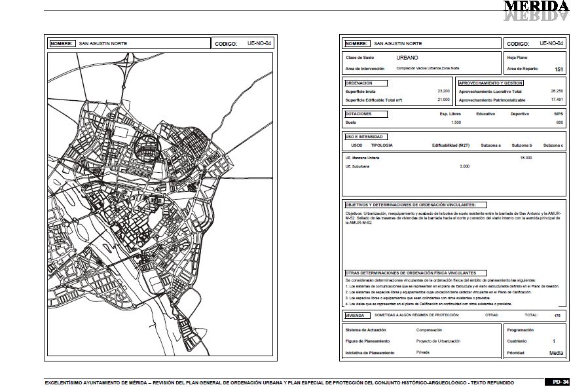The height and width of the screenshot is (387, 588).
Task: Click the Superficie bruta value 23.200
Action: pyautogui.click(x=444, y=91)
